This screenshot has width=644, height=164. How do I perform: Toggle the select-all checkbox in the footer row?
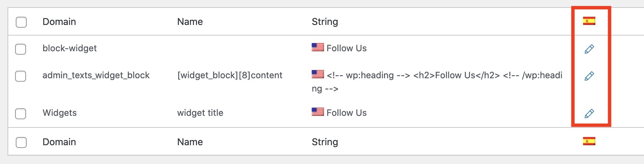21,142
